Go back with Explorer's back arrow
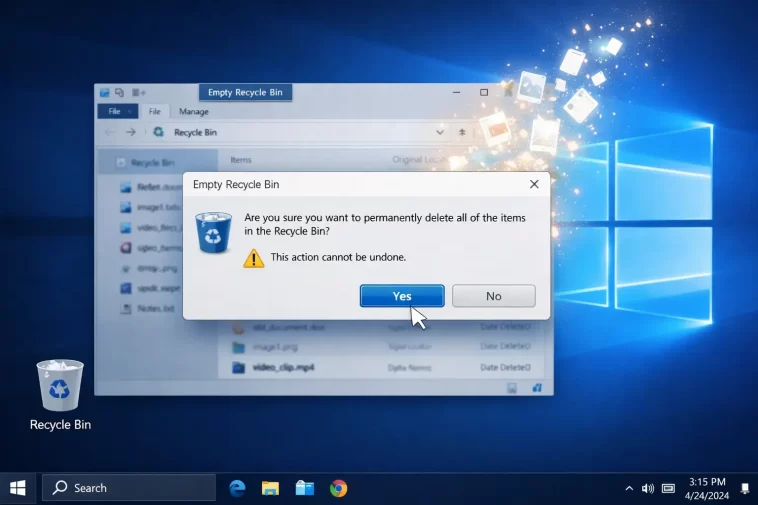 pos(110,132)
